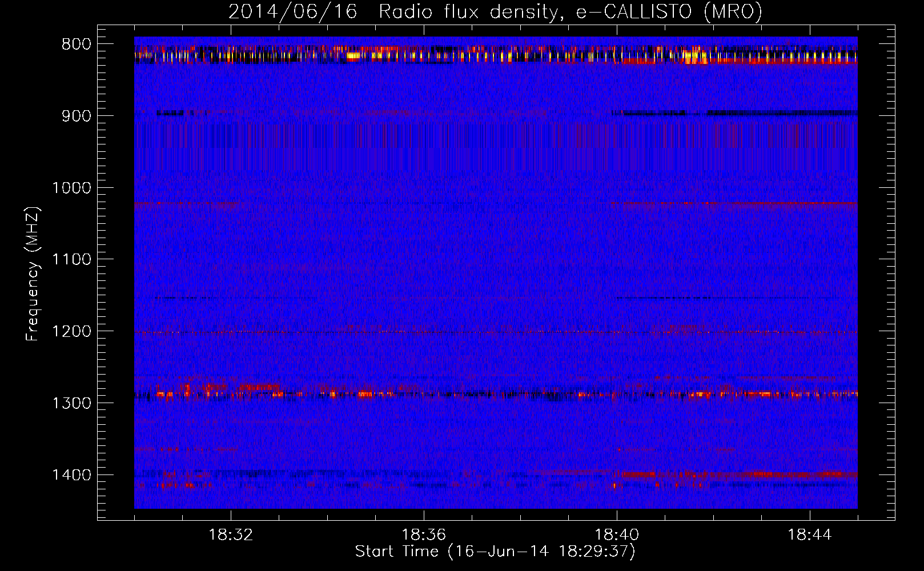Click the 1200 frequency tick label

71,332
